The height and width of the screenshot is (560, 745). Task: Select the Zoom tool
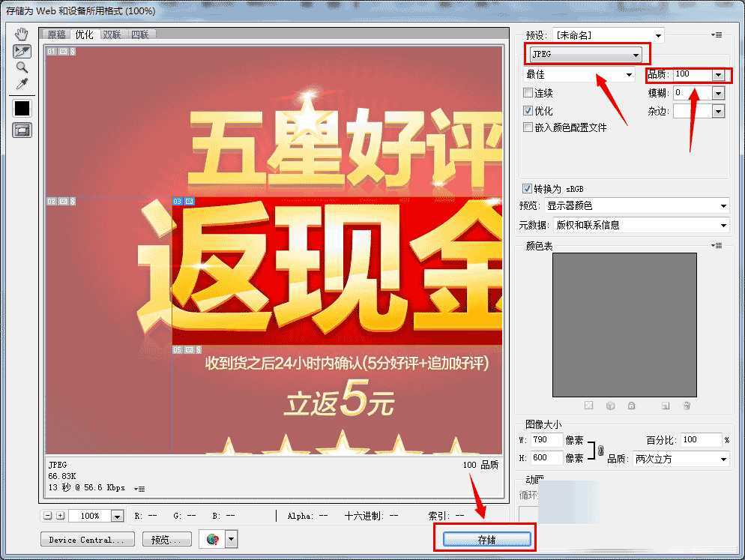coord(22,67)
